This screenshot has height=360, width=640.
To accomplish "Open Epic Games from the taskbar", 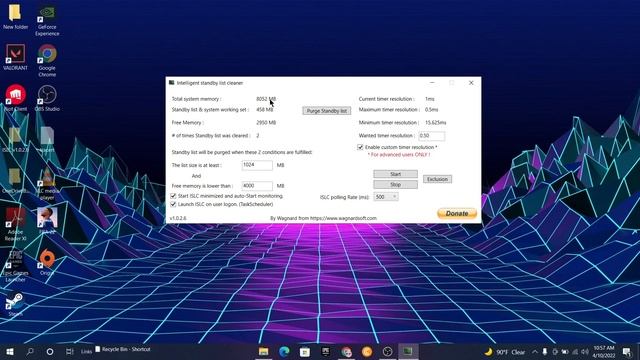I will 325,351.
